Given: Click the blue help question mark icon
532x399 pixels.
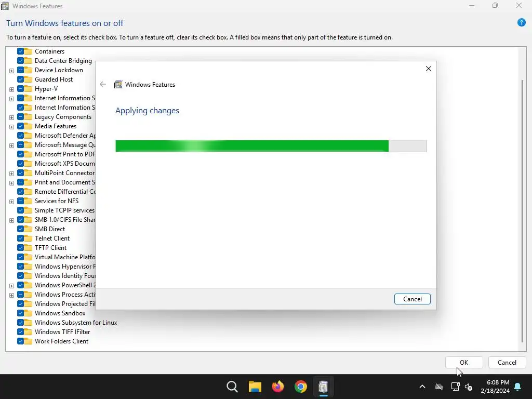Looking at the screenshot, I should click(x=521, y=23).
